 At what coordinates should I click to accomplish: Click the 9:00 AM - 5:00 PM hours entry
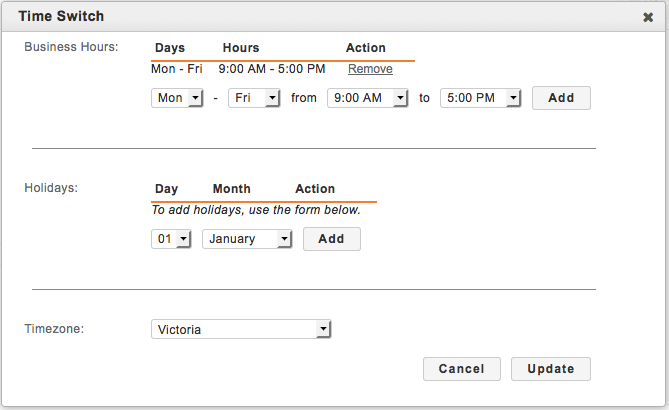pyautogui.click(x=272, y=69)
